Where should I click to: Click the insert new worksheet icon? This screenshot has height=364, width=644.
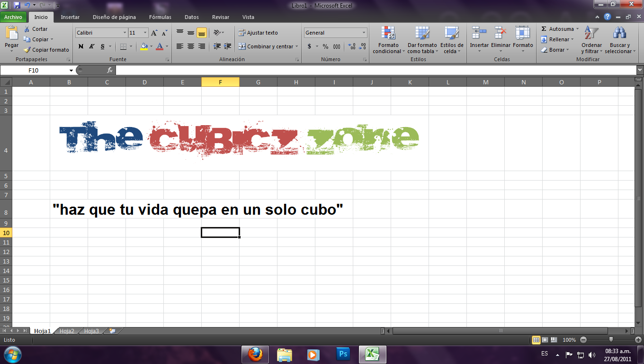coord(112,331)
